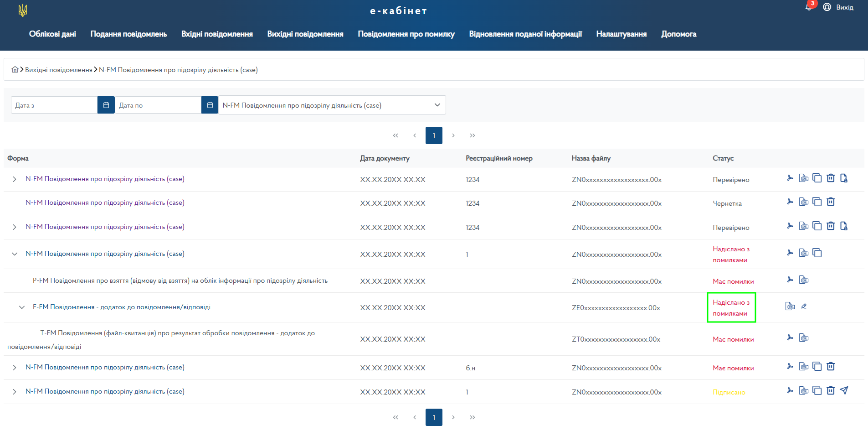
Task: Click the Дата з input field
Action: point(54,105)
